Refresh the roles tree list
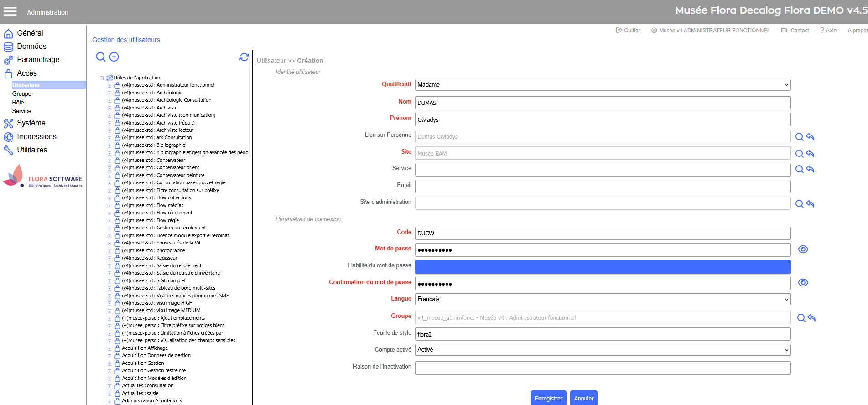 click(x=244, y=57)
